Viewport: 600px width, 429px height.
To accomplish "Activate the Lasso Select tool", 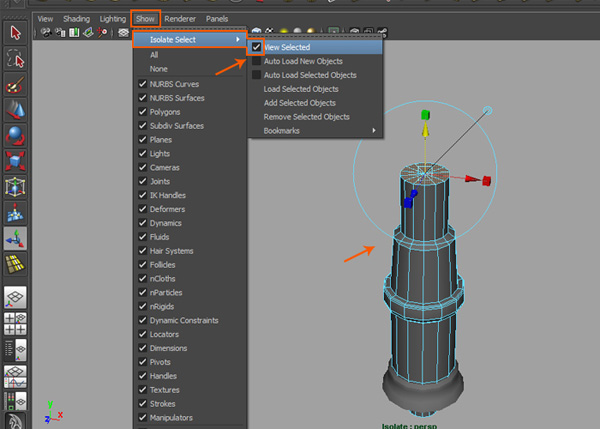I will point(16,59).
